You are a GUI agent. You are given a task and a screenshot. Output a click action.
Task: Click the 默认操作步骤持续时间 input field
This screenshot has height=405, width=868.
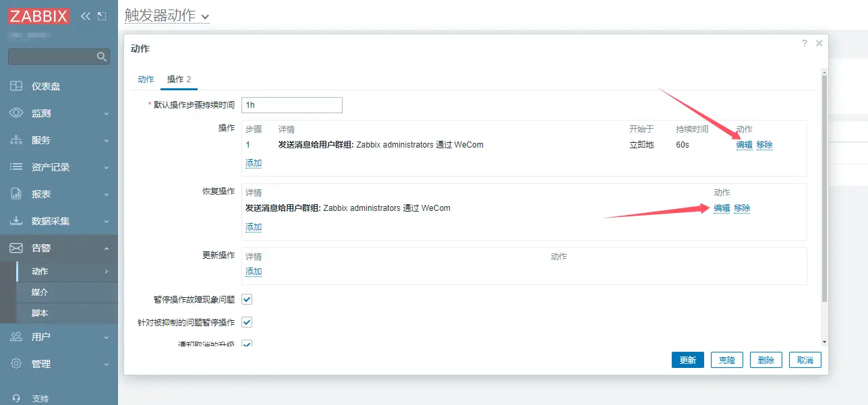[x=291, y=105]
